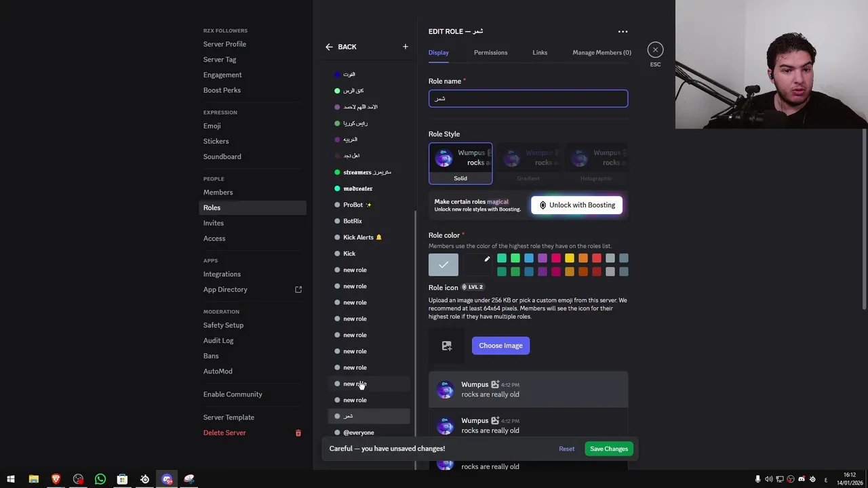Open the Integrations page
This screenshot has height=488, width=868.
[x=252, y=274]
